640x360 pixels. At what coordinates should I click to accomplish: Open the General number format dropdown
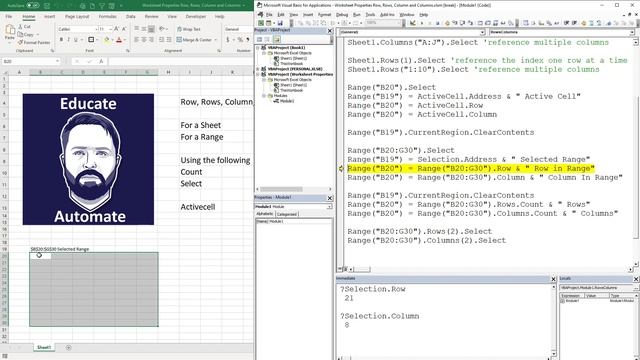238,29
